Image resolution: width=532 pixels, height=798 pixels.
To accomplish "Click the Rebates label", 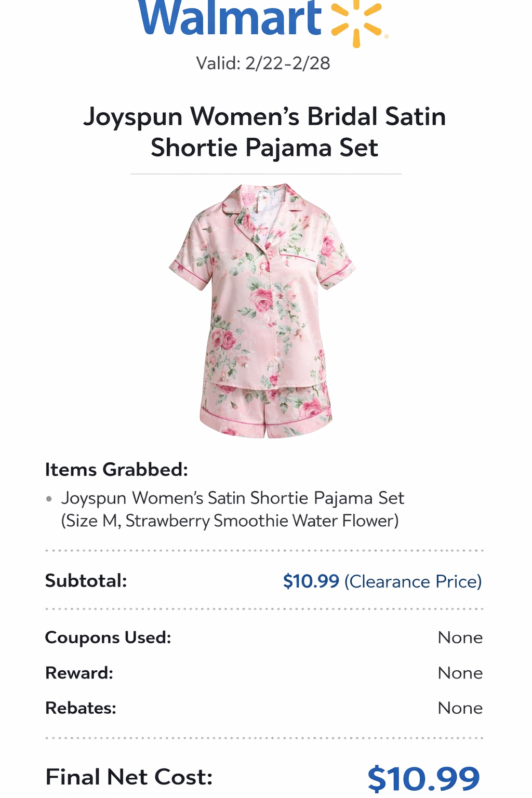I will pyautogui.click(x=81, y=708).
